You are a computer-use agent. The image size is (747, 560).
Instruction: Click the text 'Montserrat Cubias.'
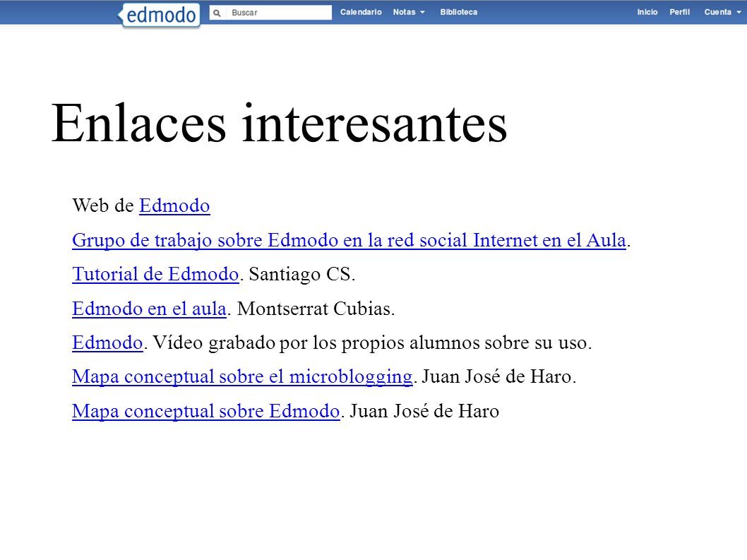click(316, 309)
